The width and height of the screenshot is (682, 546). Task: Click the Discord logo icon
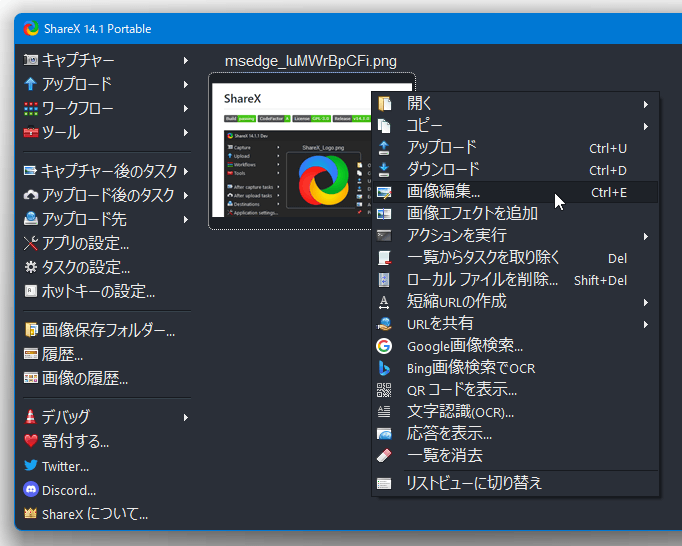31,489
